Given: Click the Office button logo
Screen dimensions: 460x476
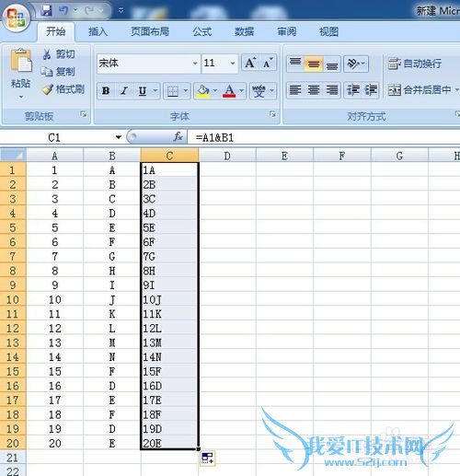Looking at the screenshot, I should 16,18.
